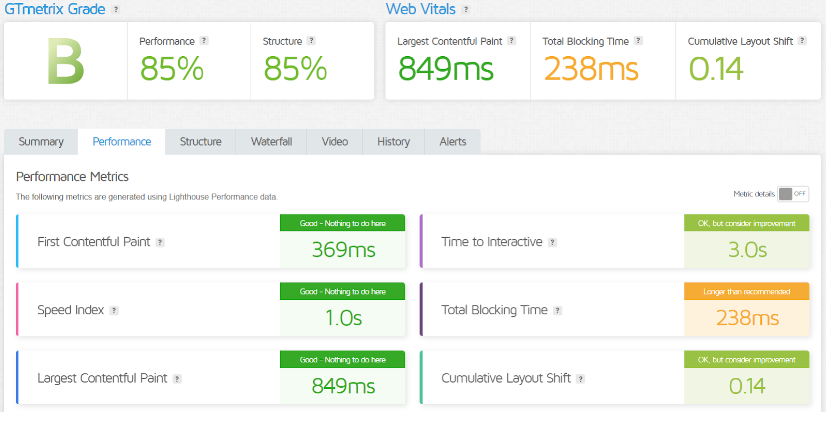Click 'OK, but consider improvement' label above 3.0s

click(747, 223)
